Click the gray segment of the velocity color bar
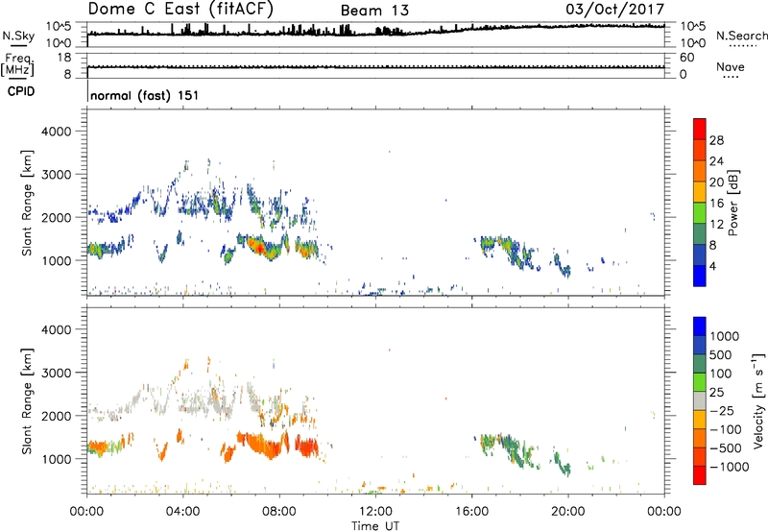This screenshot has width=768, height=532. 700,400
